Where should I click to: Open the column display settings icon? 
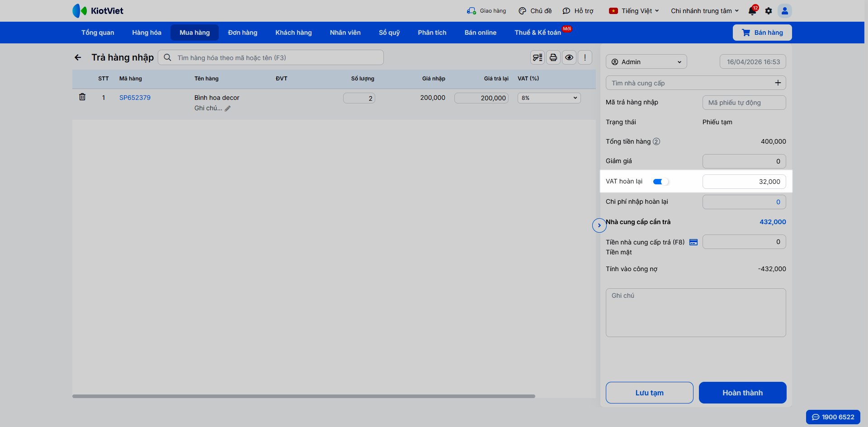(538, 57)
